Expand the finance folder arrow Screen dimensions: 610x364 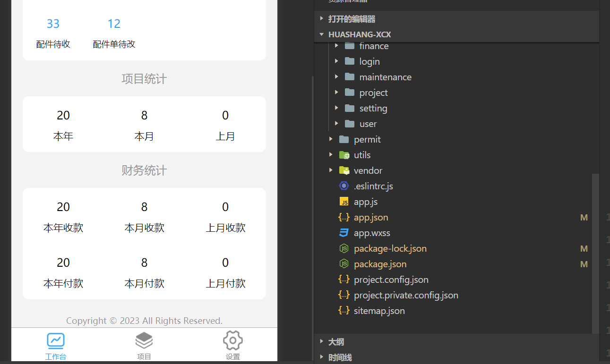(336, 46)
